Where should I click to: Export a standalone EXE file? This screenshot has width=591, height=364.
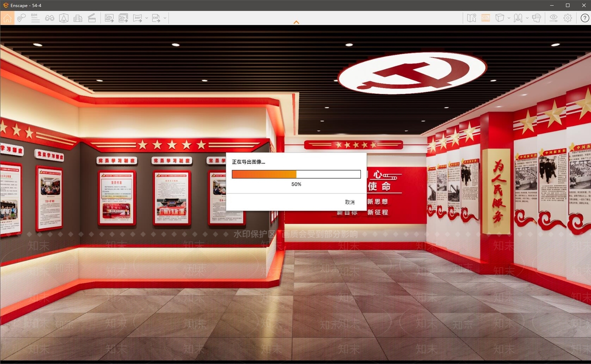pos(156,18)
